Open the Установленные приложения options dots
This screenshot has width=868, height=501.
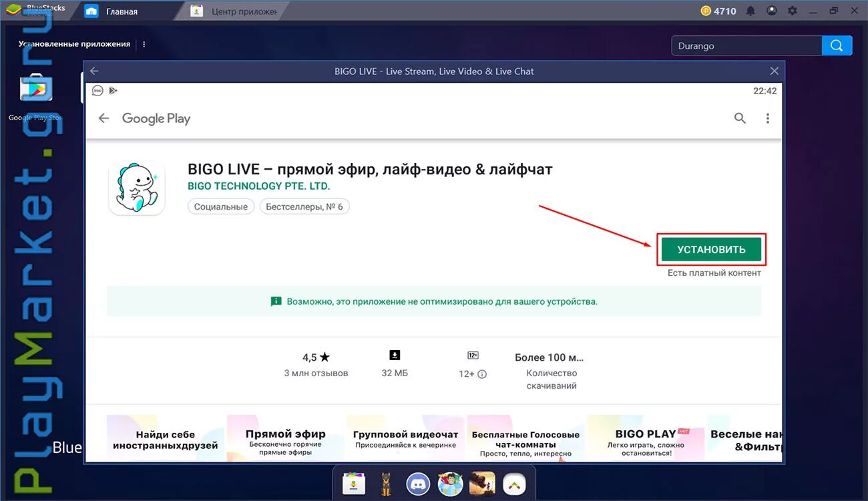[x=144, y=44]
